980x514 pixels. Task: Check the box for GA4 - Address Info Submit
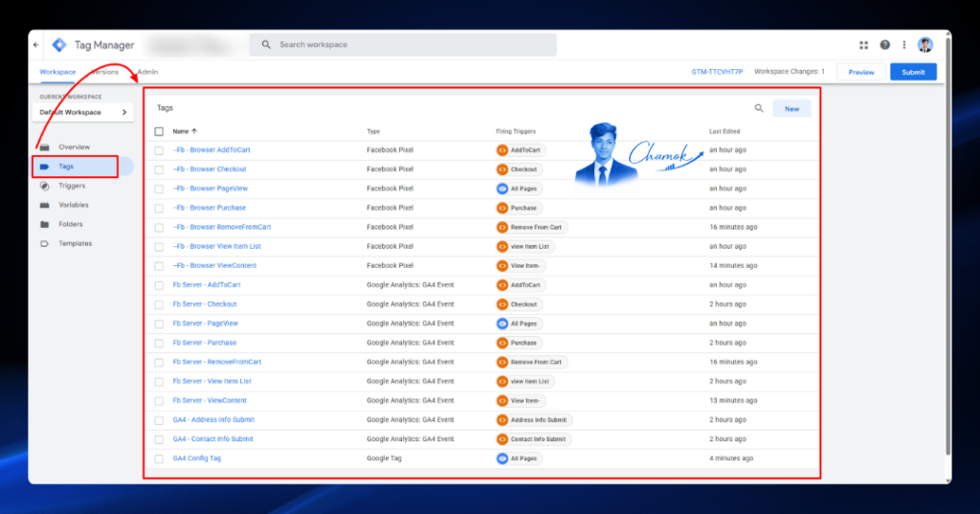(x=159, y=420)
